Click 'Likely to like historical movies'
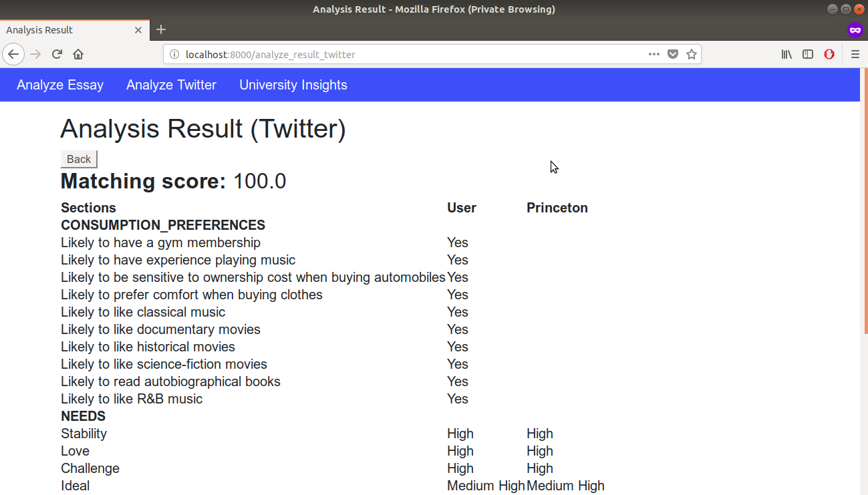This screenshot has width=868, height=495. (x=148, y=347)
